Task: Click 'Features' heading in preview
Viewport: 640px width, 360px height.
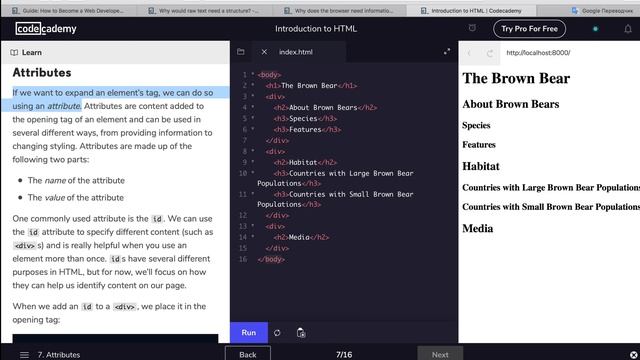Action: [479, 144]
